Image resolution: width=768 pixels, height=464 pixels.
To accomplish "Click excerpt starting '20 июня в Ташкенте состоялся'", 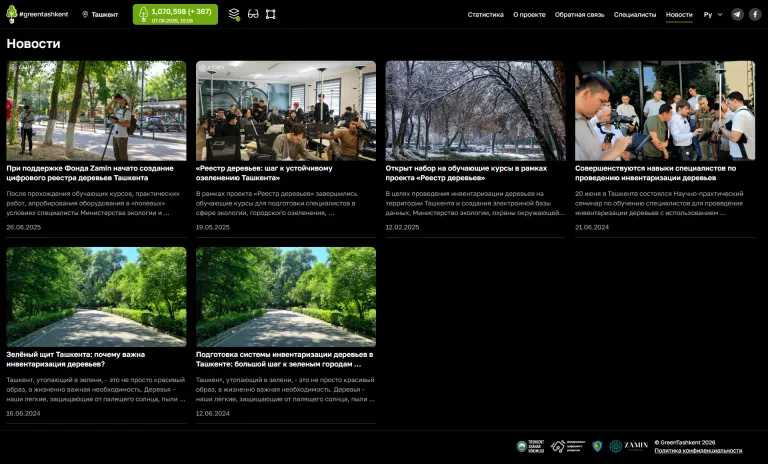I will [x=659, y=203].
